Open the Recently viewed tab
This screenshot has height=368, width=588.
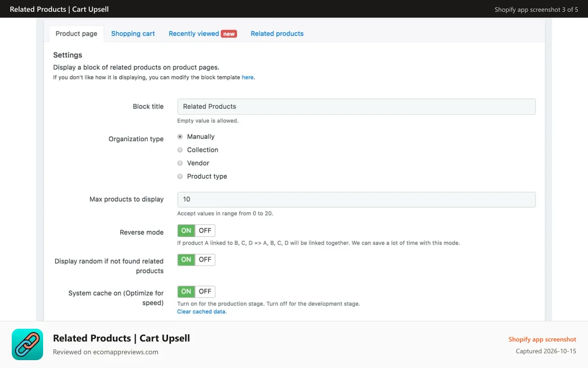click(194, 33)
